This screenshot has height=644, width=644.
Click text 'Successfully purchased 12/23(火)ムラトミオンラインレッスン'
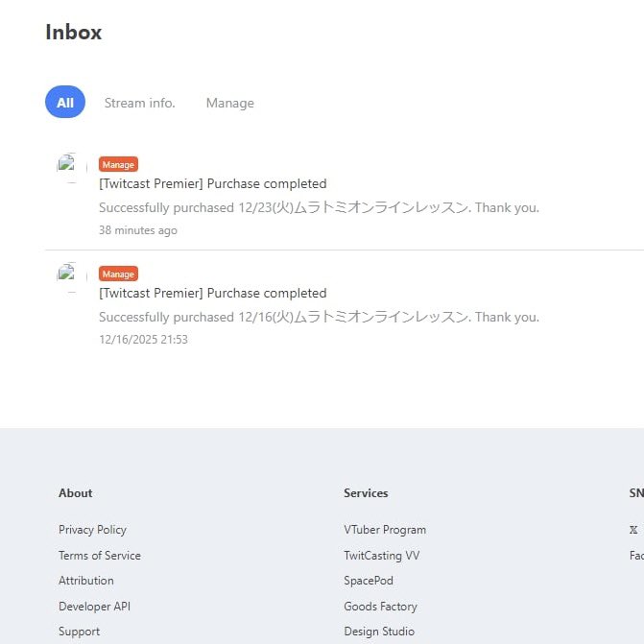click(283, 208)
